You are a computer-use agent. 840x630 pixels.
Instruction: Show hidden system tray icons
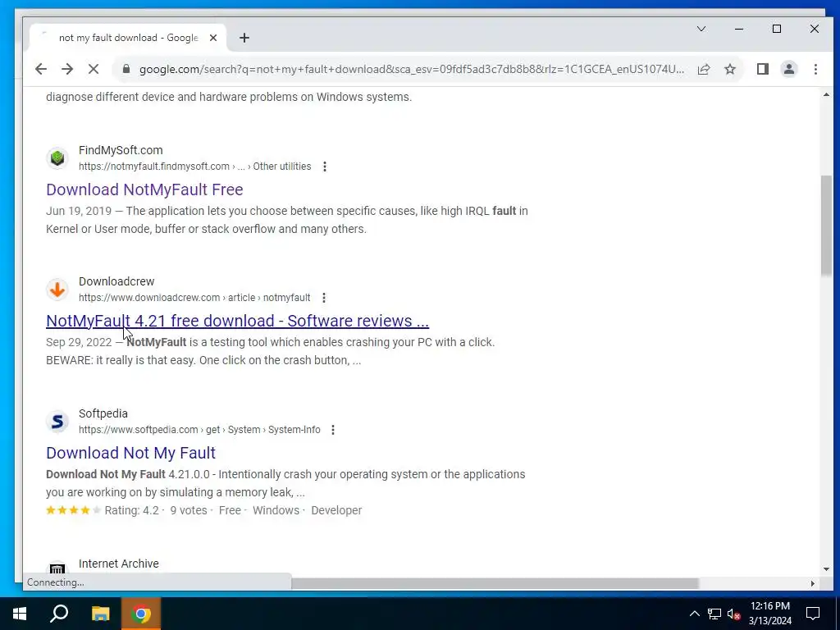click(694, 614)
